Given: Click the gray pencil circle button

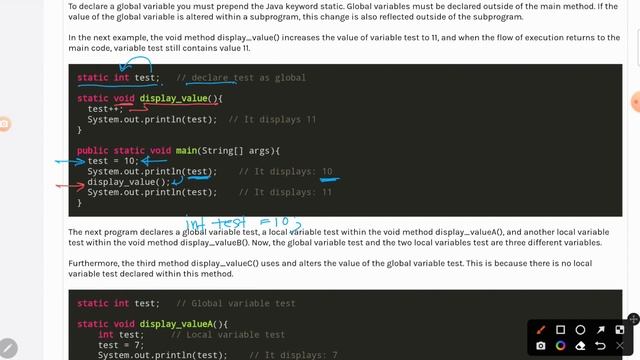Looking at the screenshot, I should pyautogui.click(x=8, y=348).
